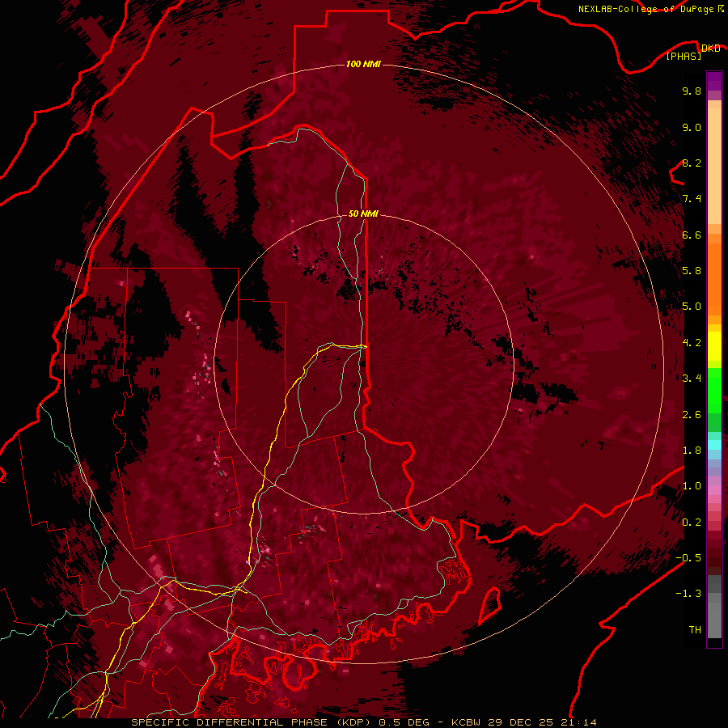The width and height of the screenshot is (728, 728).
Task: Select the 7.4 scale label
Action: coord(692,199)
